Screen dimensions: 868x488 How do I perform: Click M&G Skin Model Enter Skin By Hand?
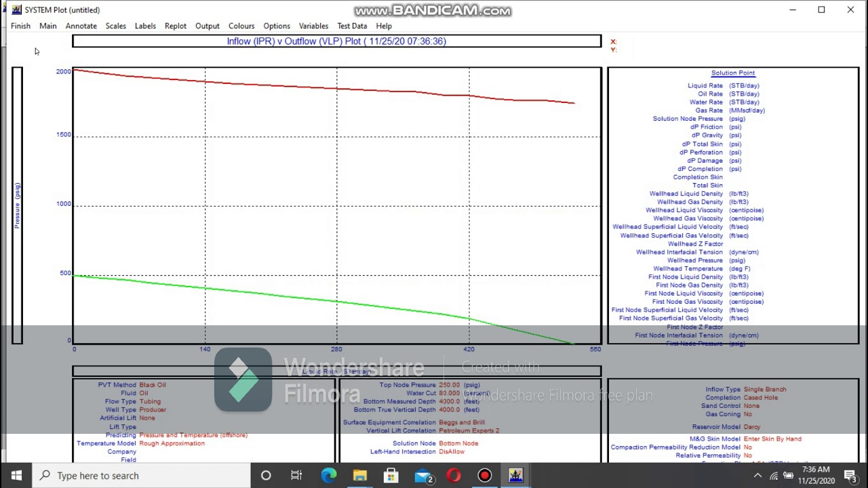tap(772, 439)
